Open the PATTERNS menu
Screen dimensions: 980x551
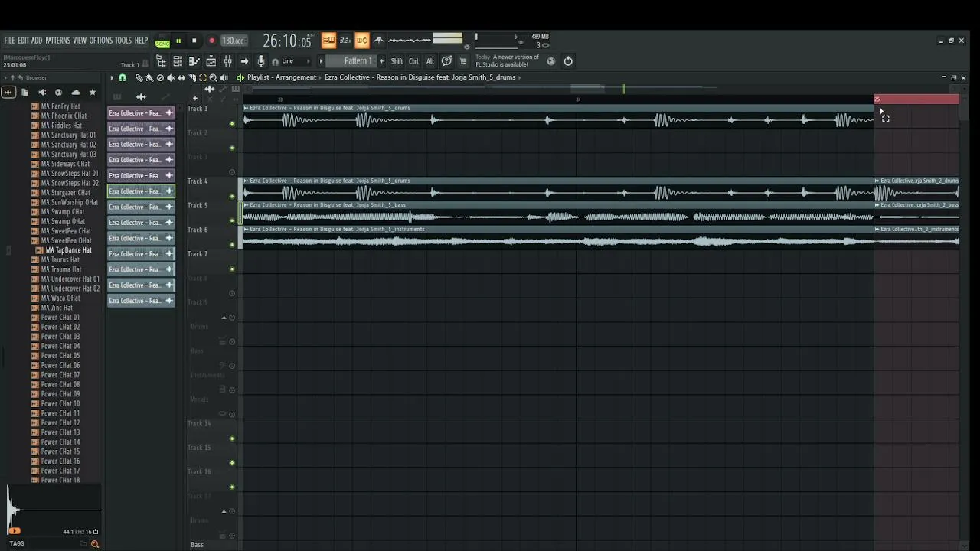click(57, 41)
